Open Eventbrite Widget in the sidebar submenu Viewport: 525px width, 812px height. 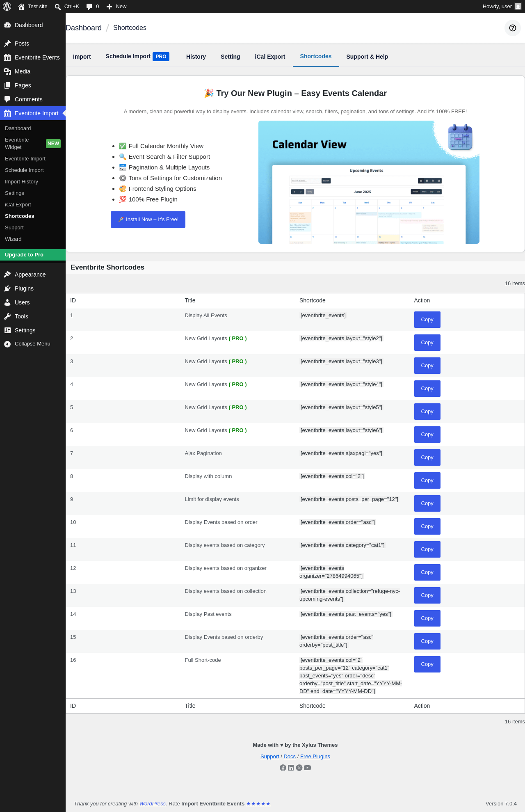[x=33, y=144]
